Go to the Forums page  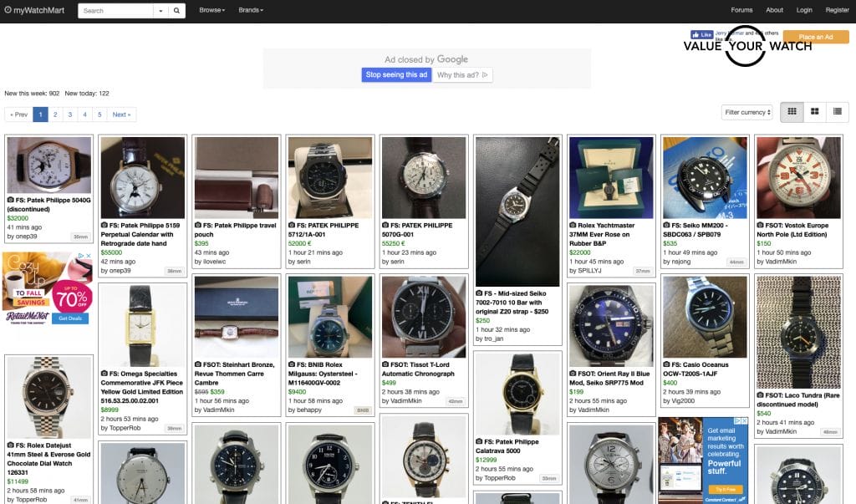coord(741,10)
